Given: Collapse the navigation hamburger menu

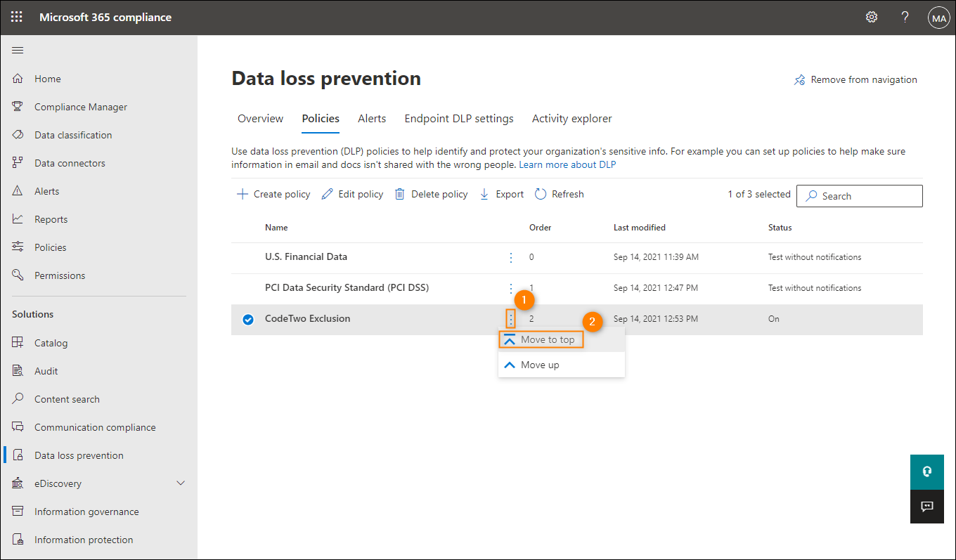Looking at the screenshot, I should pos(18,51).
